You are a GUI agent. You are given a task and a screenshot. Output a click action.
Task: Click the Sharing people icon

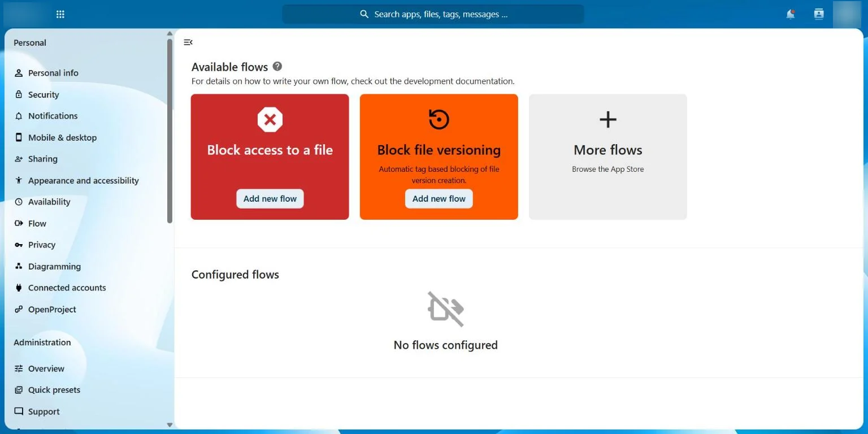click(x=19, y=159)
